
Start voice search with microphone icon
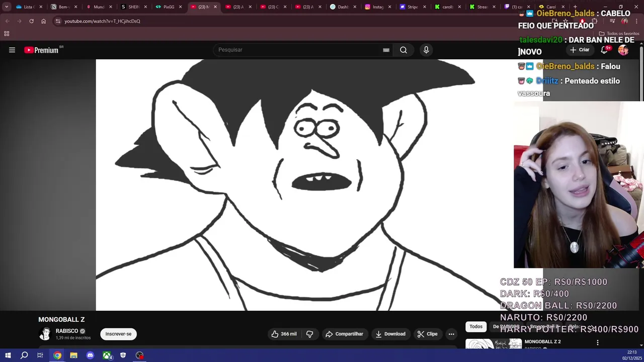pyautogui.click(x=426, y=50)
